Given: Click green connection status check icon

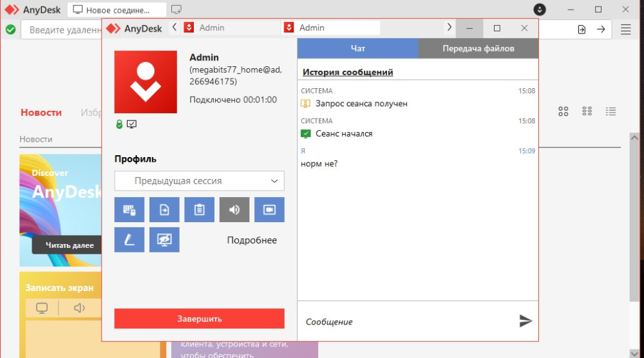Looking at the screenshot, I should (11, 30).
